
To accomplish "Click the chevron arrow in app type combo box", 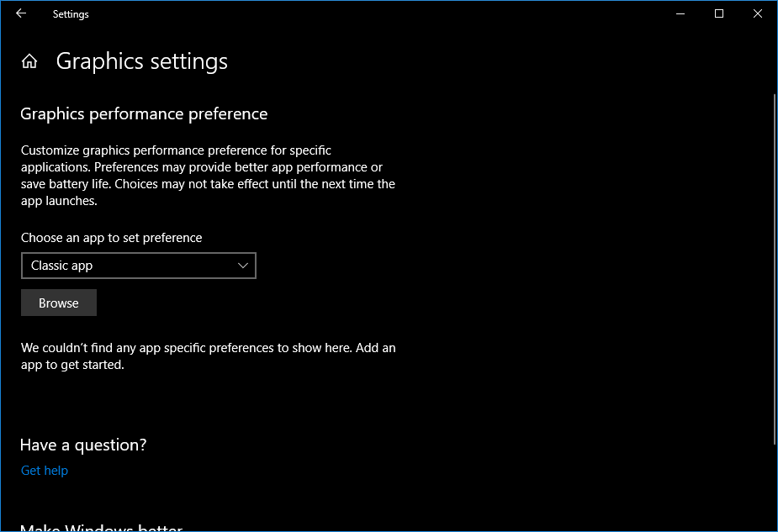I will click(x=243, y=266).
